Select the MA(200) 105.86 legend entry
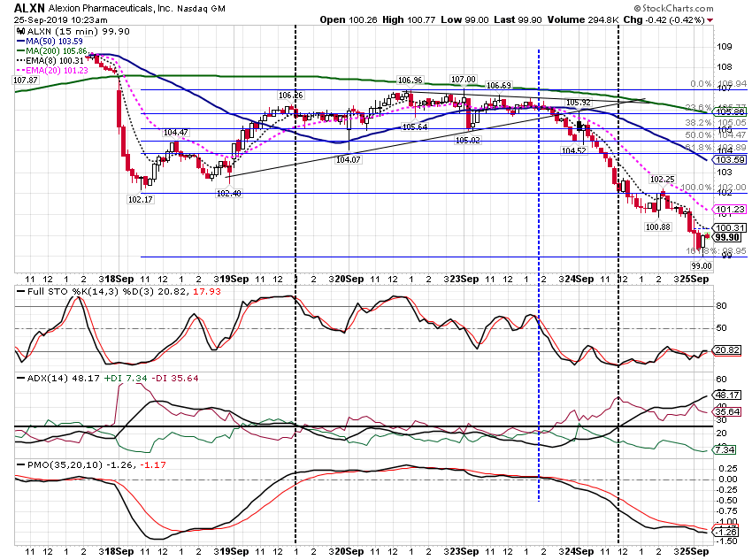This screenshot has width=752, height=560. pyautogui.click(x=52, y=50)
